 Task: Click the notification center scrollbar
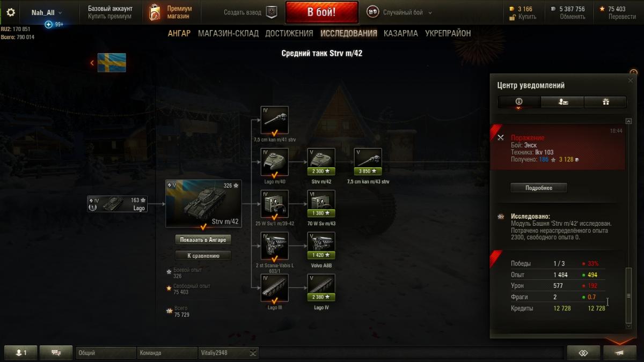point(629,295)
